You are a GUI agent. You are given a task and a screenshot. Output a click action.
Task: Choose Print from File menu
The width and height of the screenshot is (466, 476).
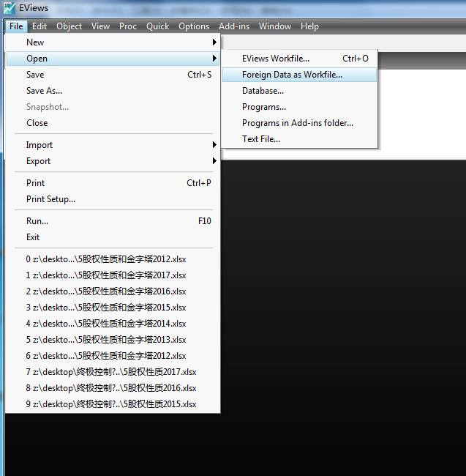(113, 183)
